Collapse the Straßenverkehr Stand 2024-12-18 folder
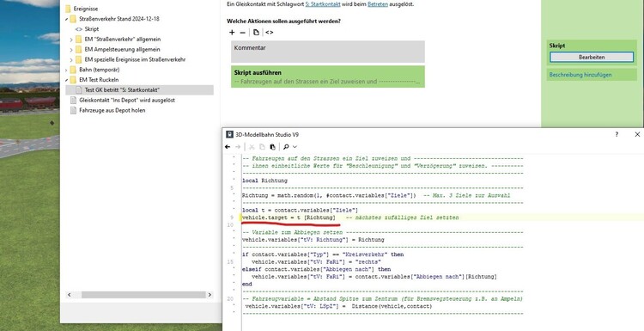Image resolution: width=644 pixels, height=331 pixels. point(66,19)
